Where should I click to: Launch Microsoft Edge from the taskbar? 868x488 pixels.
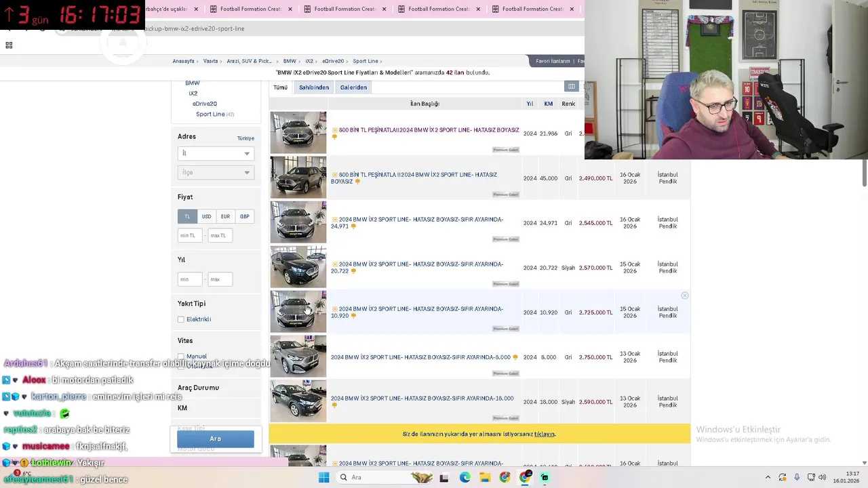tap(465, 477)
